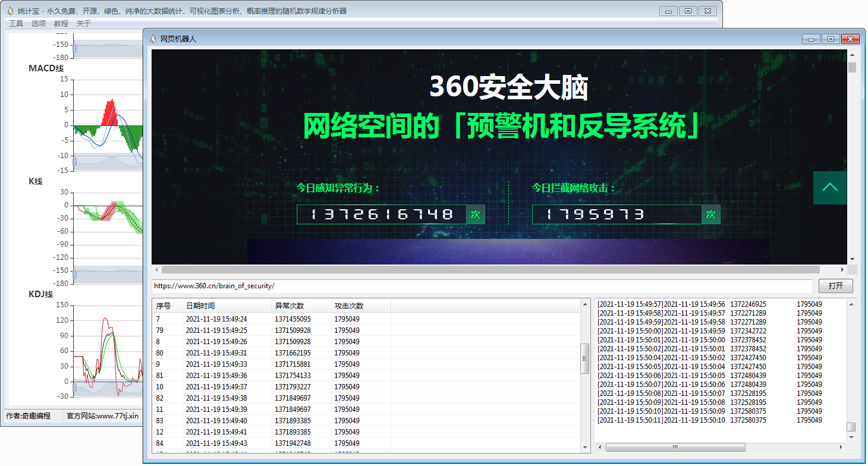
Task: Click the log line starting [2021-11-19 15:50:04]
Action: (710, 358)
